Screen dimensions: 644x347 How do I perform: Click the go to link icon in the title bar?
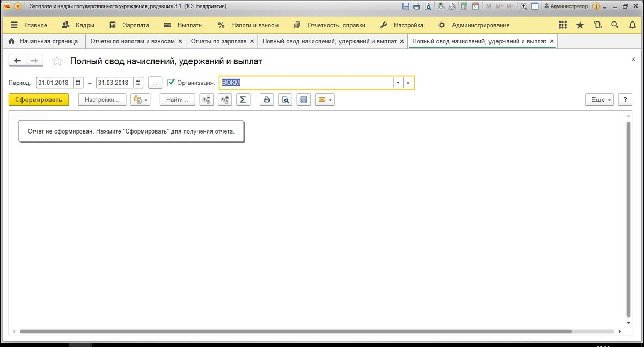tap(452, 6)
